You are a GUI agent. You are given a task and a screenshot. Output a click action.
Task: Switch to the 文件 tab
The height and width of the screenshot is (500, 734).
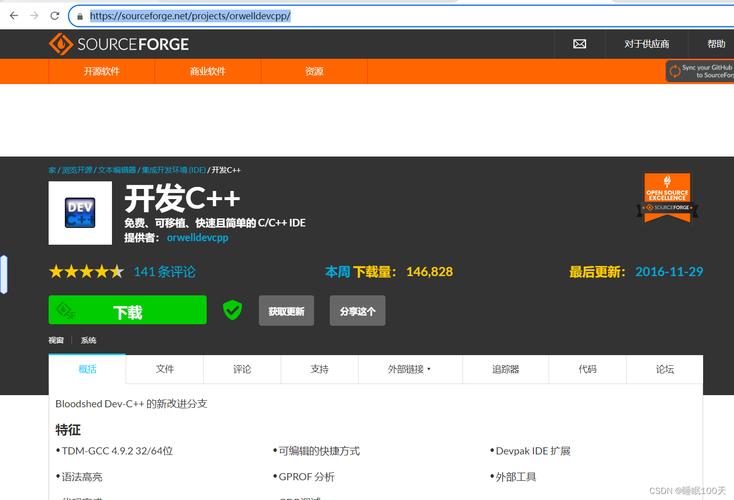pos(165,369)
